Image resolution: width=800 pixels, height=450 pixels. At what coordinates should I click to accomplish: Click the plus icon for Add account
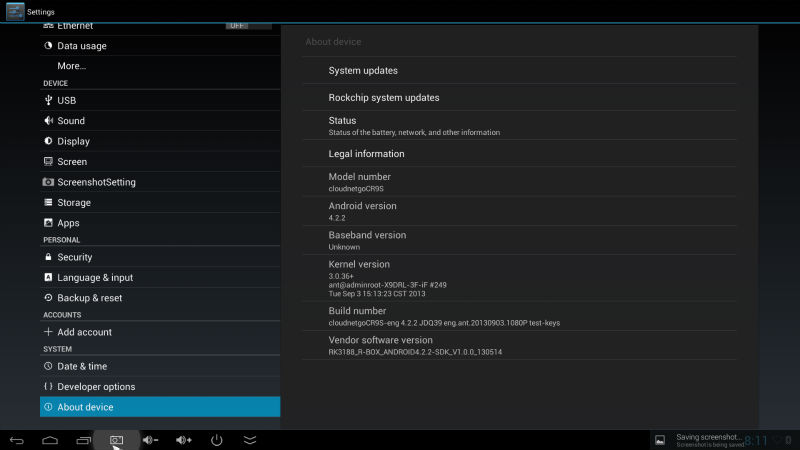(48, 332)
